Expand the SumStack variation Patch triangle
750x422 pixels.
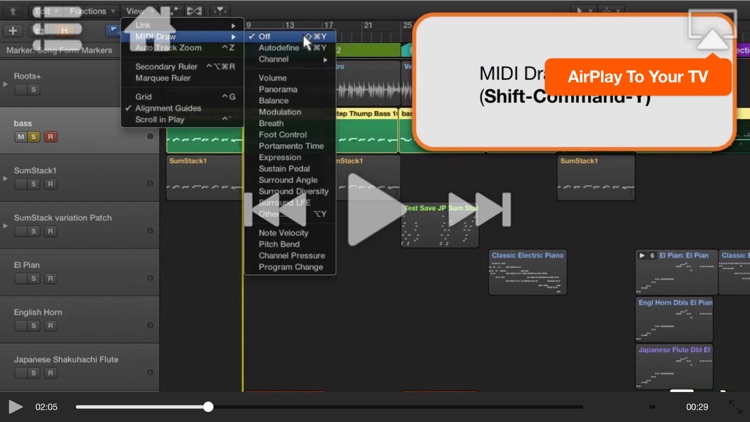pos(5,226)
